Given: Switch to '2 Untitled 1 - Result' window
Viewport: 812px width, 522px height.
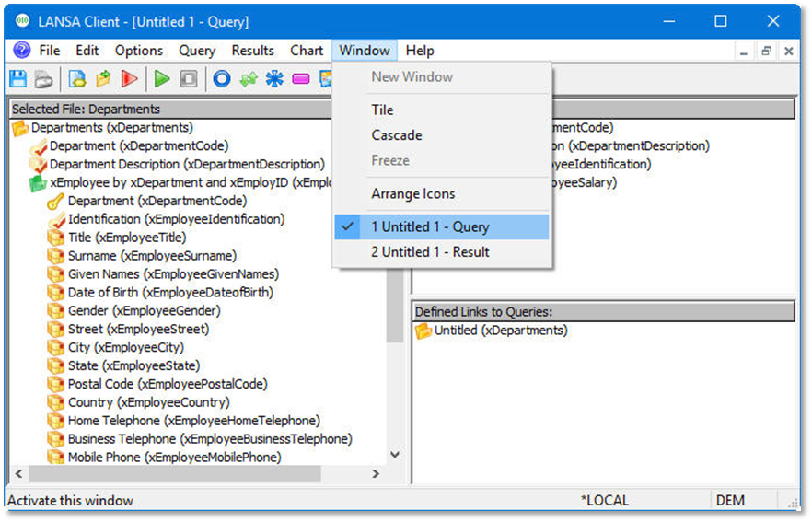Looking at the screenshot, I should [x=442, y=252].
